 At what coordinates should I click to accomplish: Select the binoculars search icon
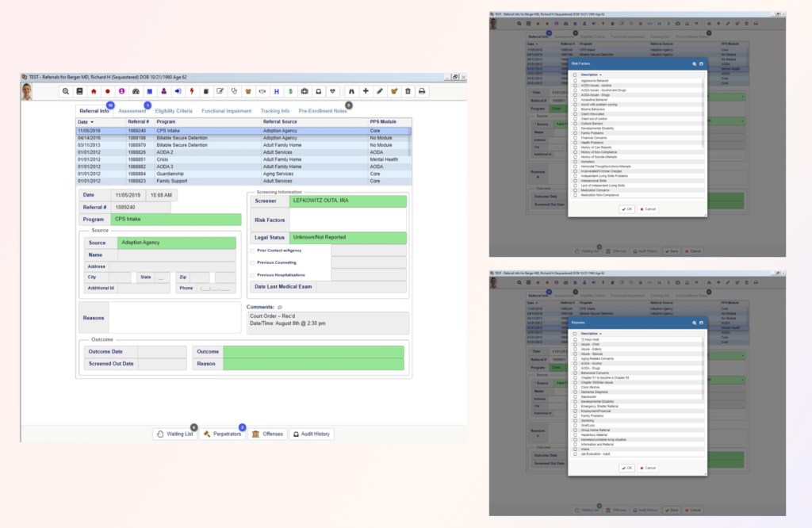(351, 90)
